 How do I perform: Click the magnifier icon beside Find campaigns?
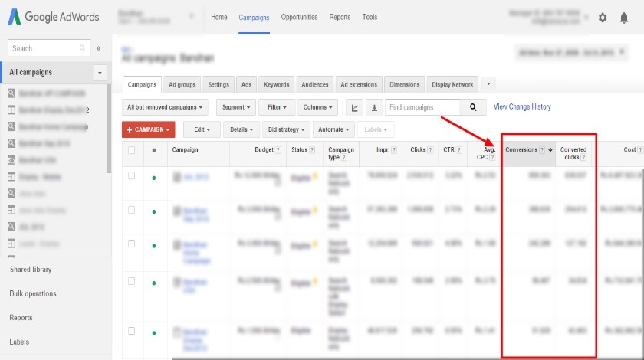473,108
